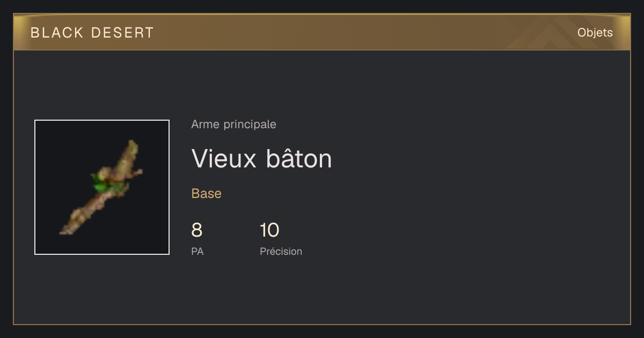Click the BLACK DESERT title text

(x=92, y=33)
